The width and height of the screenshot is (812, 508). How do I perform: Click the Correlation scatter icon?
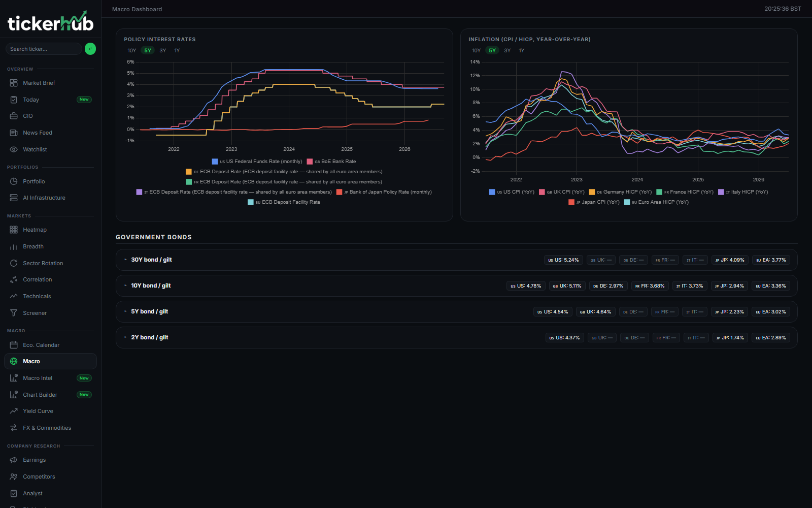pyautogui.click(x=14, y=279)
